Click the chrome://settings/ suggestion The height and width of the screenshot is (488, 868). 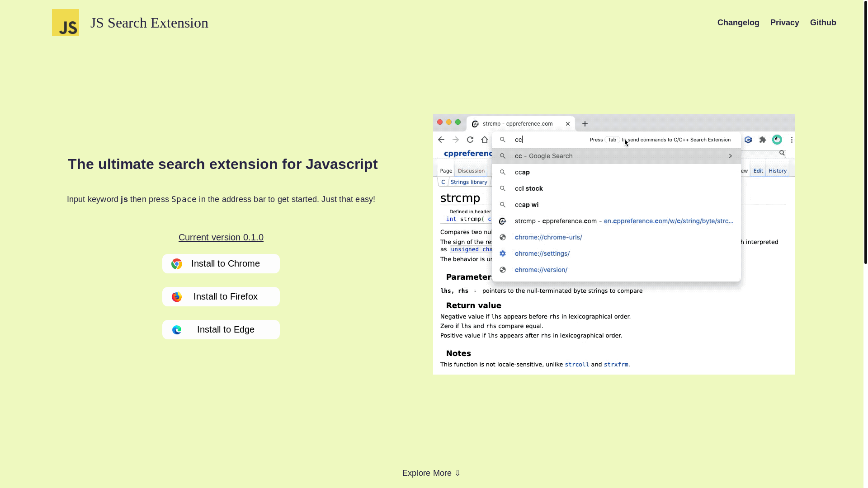pyautogui.click(x=616, y=253)
